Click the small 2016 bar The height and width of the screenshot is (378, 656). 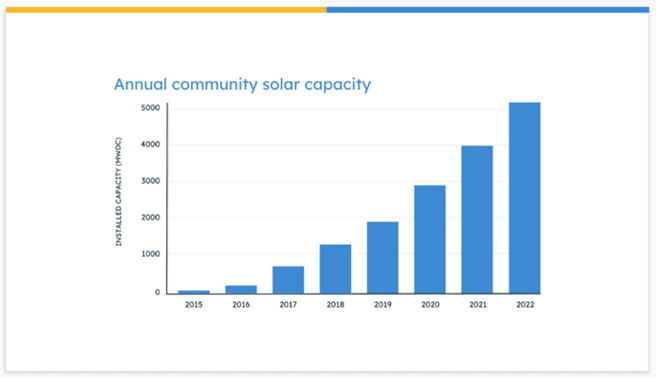[241, 289]
